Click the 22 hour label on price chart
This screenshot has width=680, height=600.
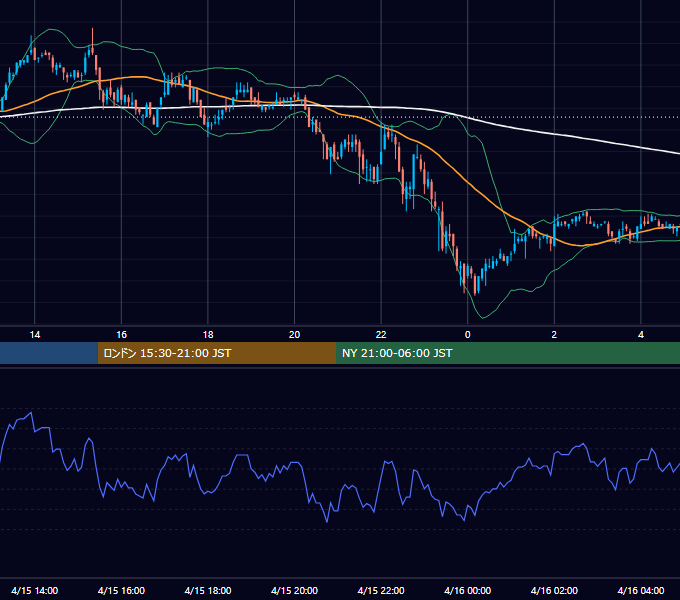point(381,335)
